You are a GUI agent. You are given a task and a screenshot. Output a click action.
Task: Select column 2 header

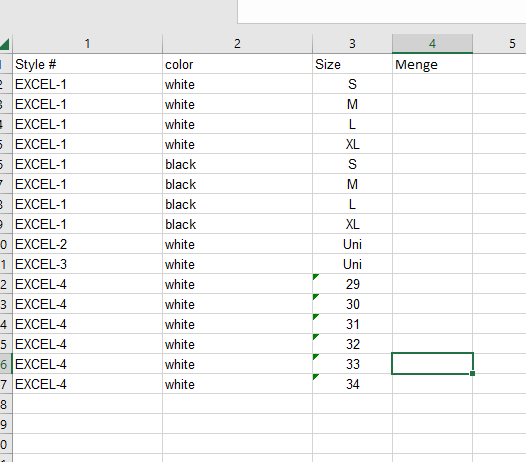point(237,44)
